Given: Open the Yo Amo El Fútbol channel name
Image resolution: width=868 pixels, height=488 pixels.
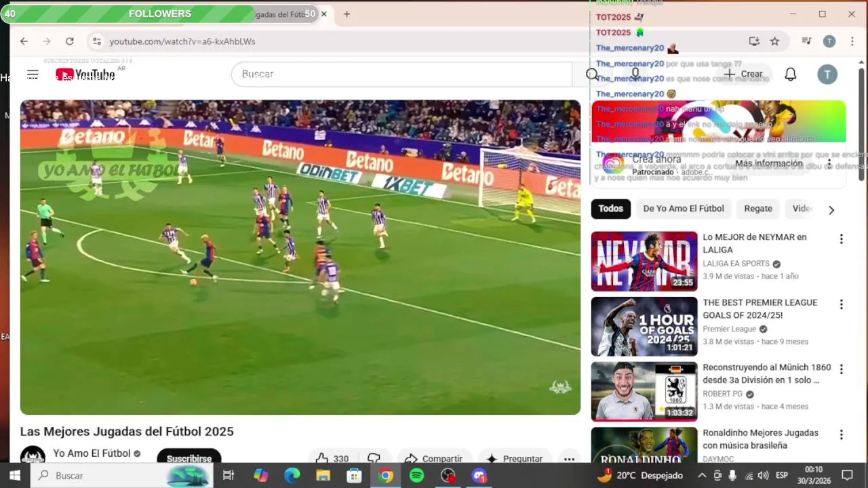Looking at the screenshot, I should (92, 453).
